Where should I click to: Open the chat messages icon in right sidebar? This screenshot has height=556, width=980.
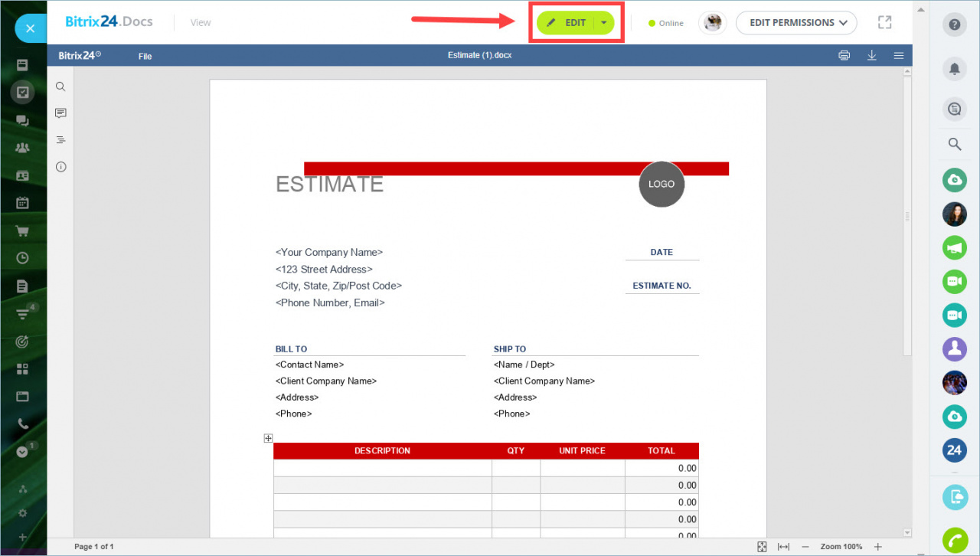pos(955,110)
